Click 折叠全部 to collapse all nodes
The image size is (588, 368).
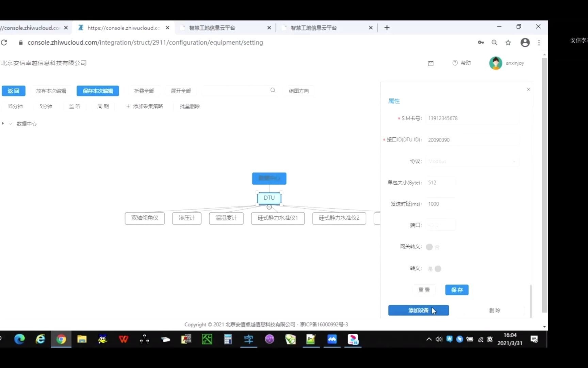coord(144,91)
